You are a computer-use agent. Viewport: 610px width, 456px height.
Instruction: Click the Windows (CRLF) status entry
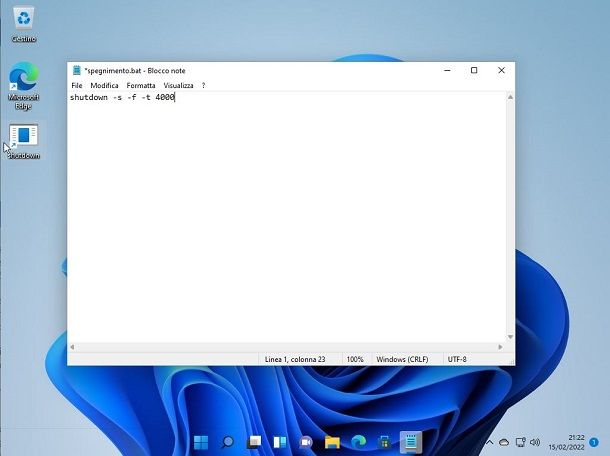point(402,359)
